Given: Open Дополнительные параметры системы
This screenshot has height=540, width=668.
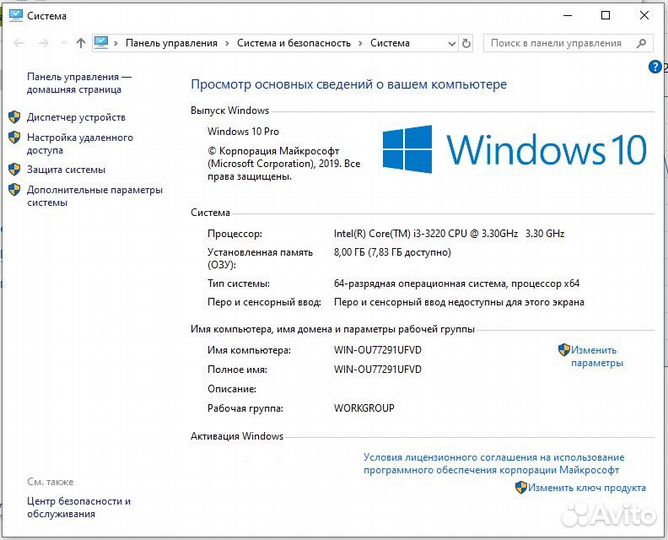Looking at the screenshot, I should [95, 196].
